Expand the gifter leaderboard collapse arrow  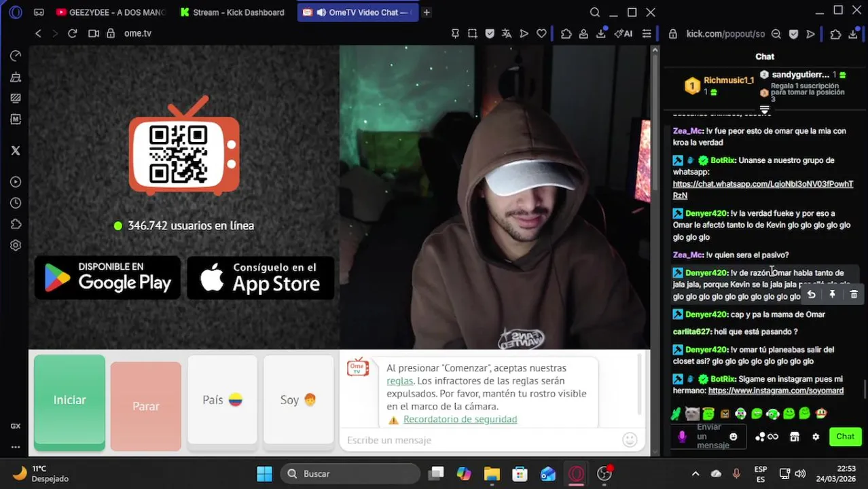click(x=765, y=109)
